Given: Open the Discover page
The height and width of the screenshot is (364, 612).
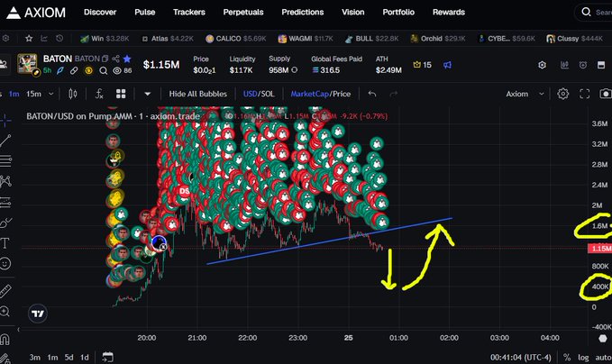Looking at the screenshot, I should pyautogui.click(x=100, y=12).
